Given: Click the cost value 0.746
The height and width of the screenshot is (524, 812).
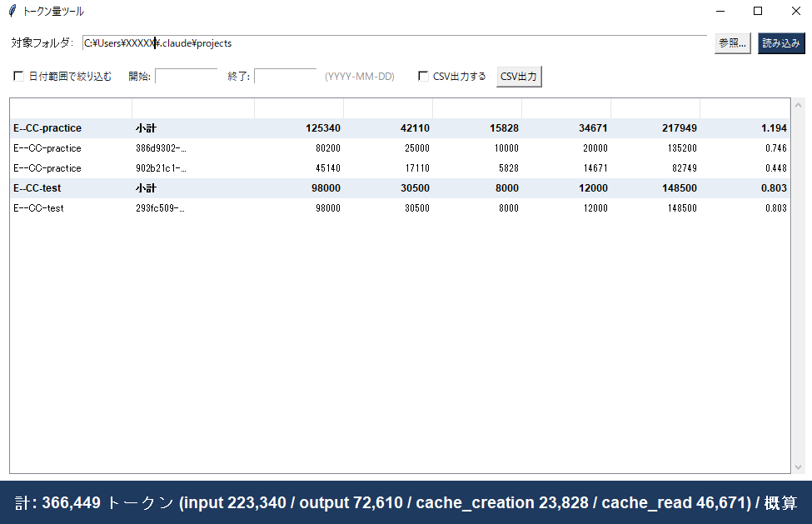Looking at the screenshot, I should click(775, 148).
